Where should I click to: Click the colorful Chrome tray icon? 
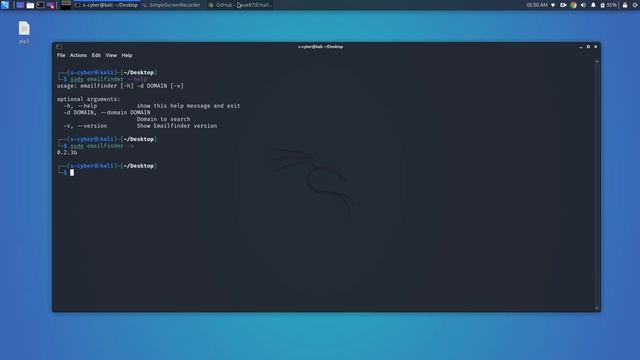pos(573,5)
